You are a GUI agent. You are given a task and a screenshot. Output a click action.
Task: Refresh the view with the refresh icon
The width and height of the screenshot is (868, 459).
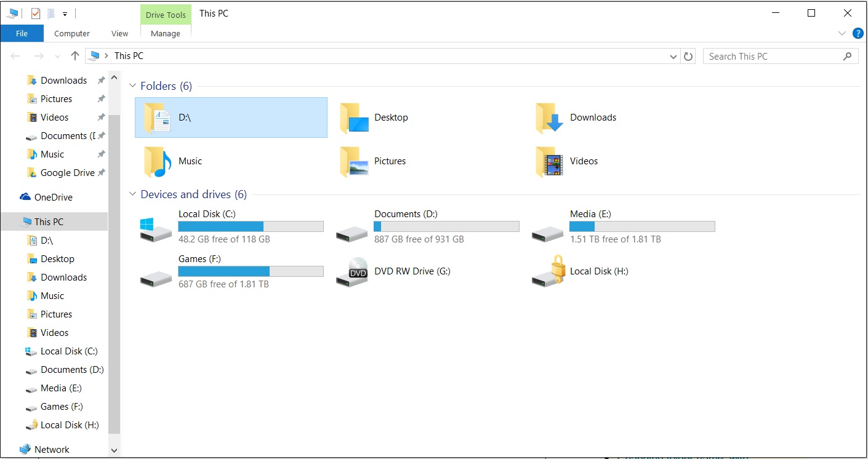coord(688,55)
